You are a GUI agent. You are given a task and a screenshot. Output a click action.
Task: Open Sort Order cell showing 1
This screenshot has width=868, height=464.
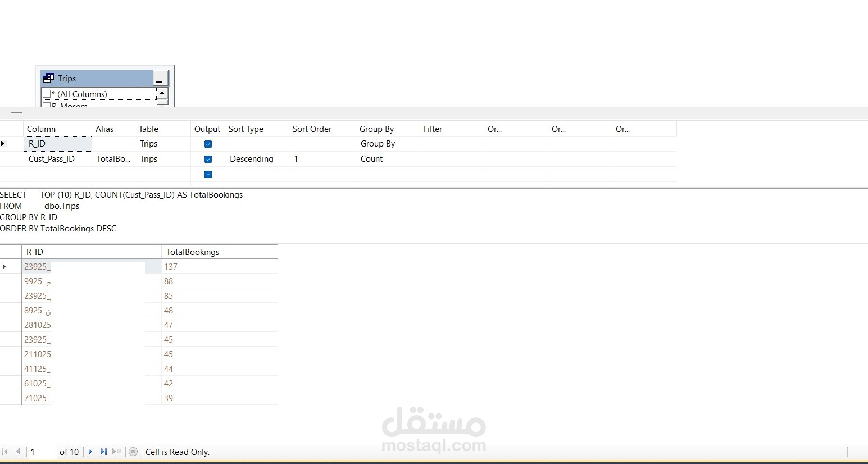pos(322,159)
